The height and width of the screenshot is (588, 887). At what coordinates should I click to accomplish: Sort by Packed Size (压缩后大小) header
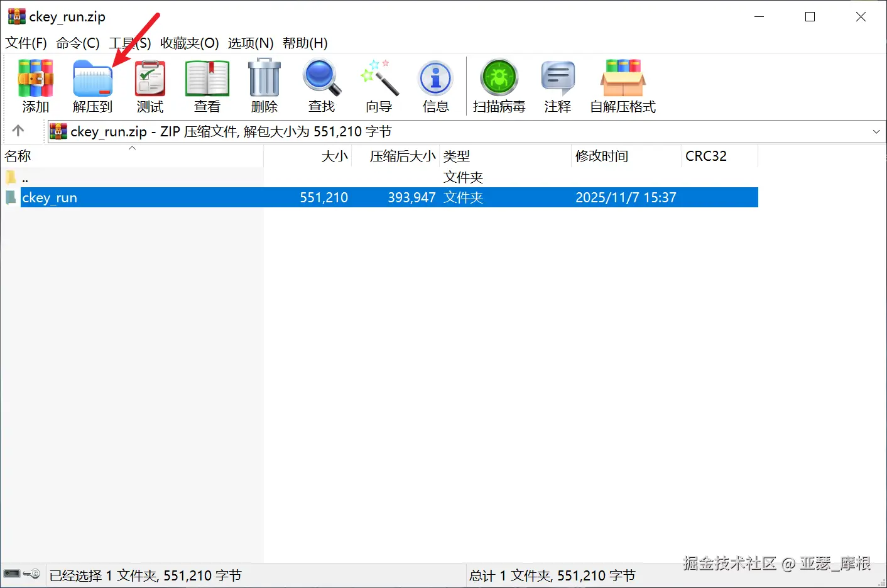[x=396, y=156]
